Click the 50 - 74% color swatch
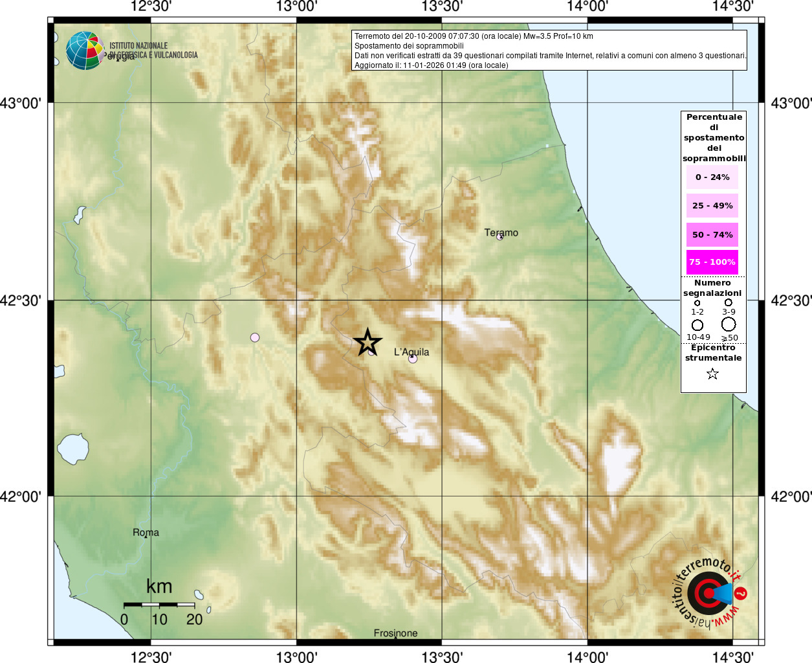The image size is (812, 663). [x=712, y=234]
